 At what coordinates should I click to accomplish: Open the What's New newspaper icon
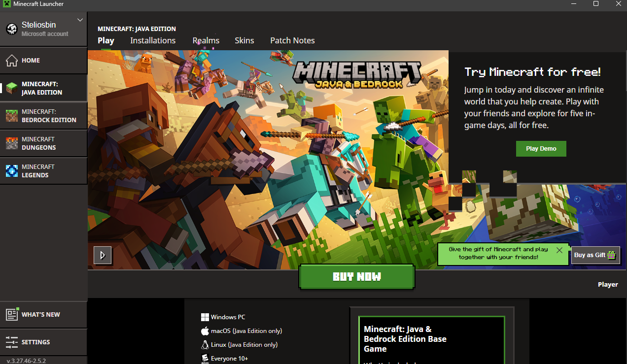12,314
